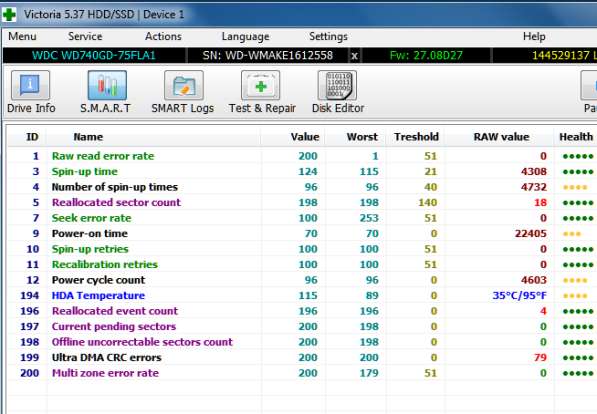Click RAW value 4732
597x414 pixels.
click(x=534, y=187)
